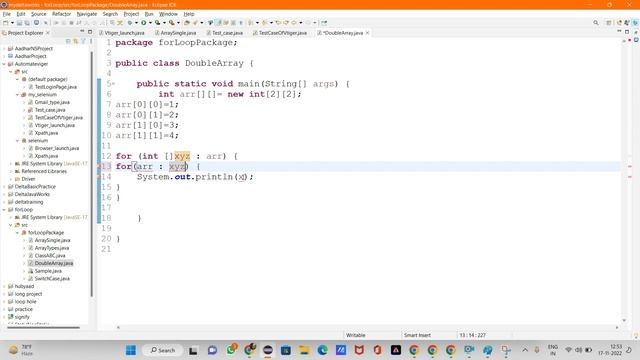The width and height of the screenshot is (640, 360).
Task: Expand the AadharNSProject project
Action: 4,49
